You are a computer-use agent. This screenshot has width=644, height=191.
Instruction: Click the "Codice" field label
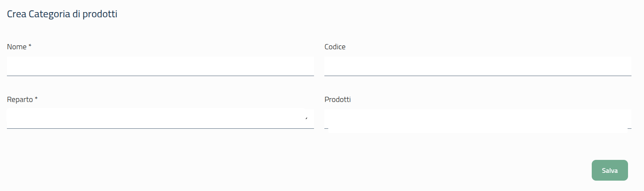pyautogui.click(x=335, y=47)
